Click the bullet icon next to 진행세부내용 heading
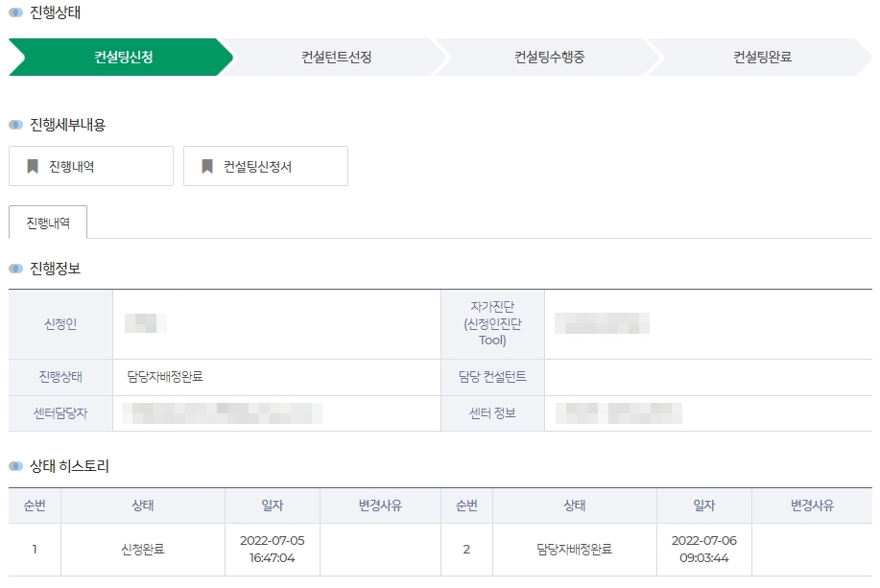 (15, 125)
